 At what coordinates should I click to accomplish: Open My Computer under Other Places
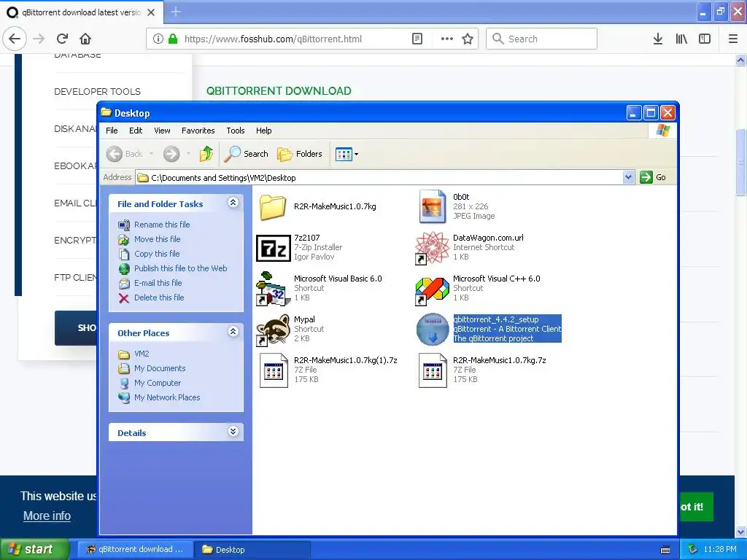[x=158, y=383]
